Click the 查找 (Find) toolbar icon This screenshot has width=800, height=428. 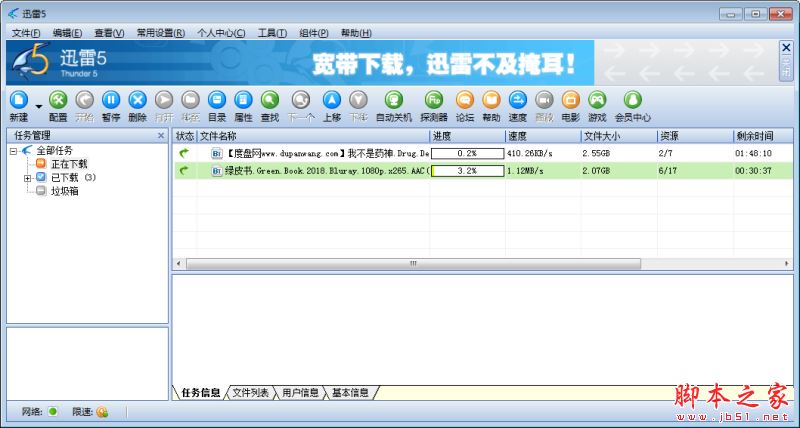pos(270,100)
